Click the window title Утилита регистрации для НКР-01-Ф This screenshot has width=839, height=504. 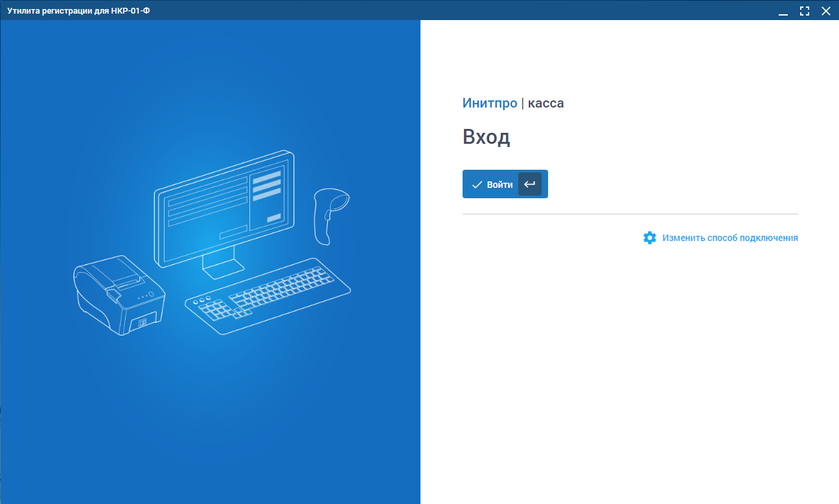pyautogui.click(x=78, y=10)
